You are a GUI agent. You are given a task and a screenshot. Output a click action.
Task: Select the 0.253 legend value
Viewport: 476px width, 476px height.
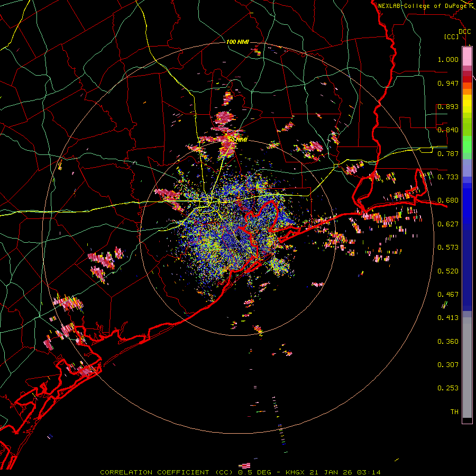point(448,388)
